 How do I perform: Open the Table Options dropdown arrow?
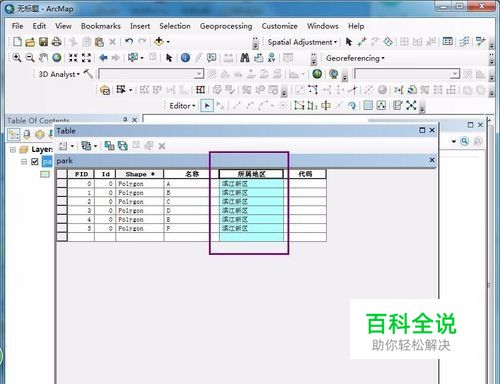tap(72, 146)
